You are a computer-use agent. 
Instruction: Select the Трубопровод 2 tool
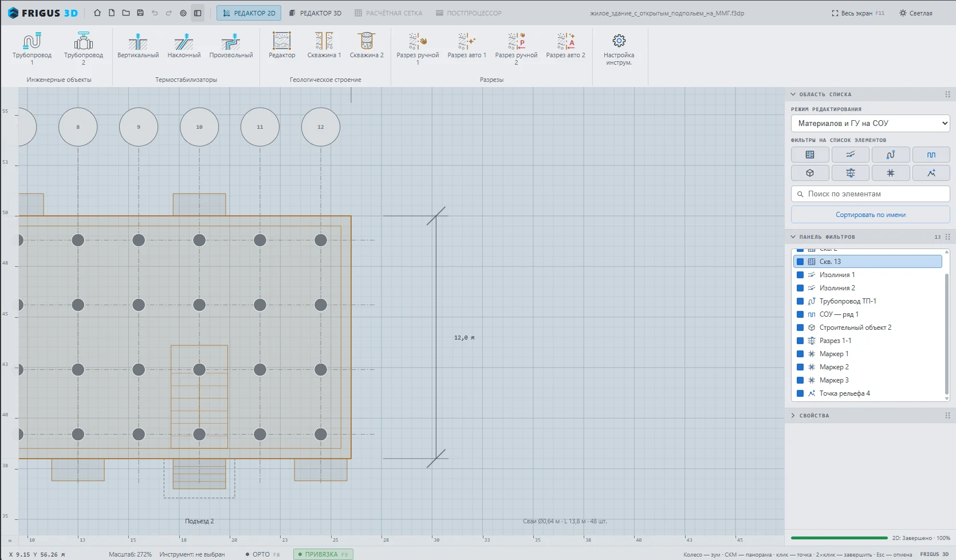coord(84,48)
